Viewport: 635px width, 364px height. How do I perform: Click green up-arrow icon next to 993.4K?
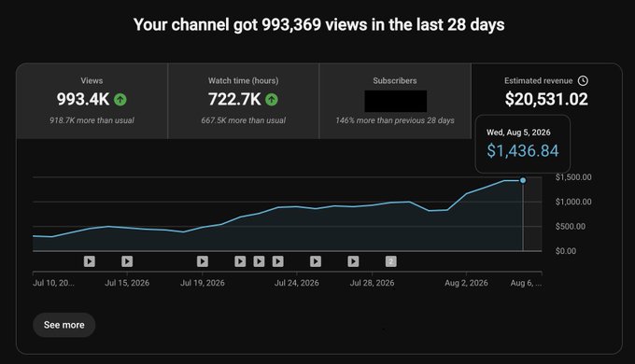point(120,99)
